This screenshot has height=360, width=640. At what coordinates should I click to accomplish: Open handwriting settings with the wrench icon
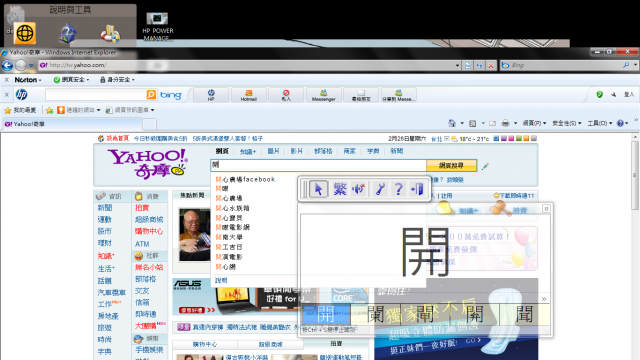point(380,189)
